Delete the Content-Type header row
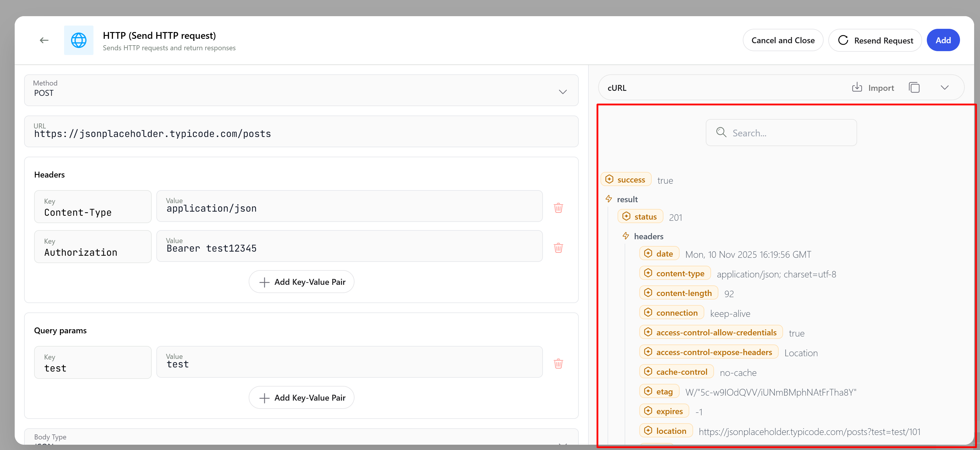Viewport: 980px width, 450px height. [558, 208]
